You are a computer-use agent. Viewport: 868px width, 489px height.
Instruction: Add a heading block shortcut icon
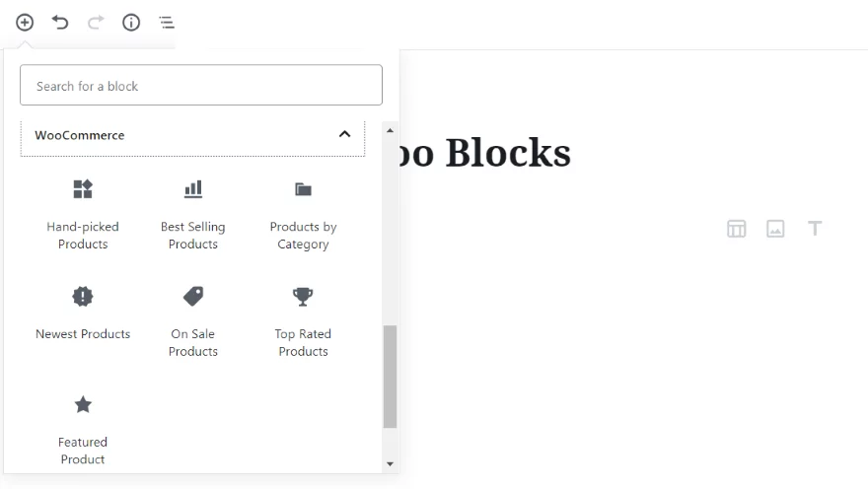(815, 229)
